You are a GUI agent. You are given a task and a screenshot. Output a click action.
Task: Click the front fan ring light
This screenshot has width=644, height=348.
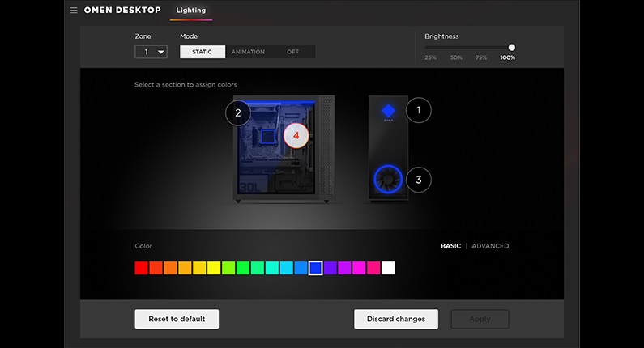click(388, 180)
